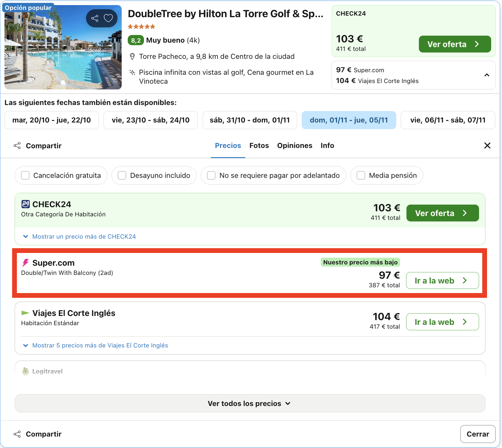Expand Ver todos los precios
Screen dimensions: 502x448
click(x=250, y=403)
